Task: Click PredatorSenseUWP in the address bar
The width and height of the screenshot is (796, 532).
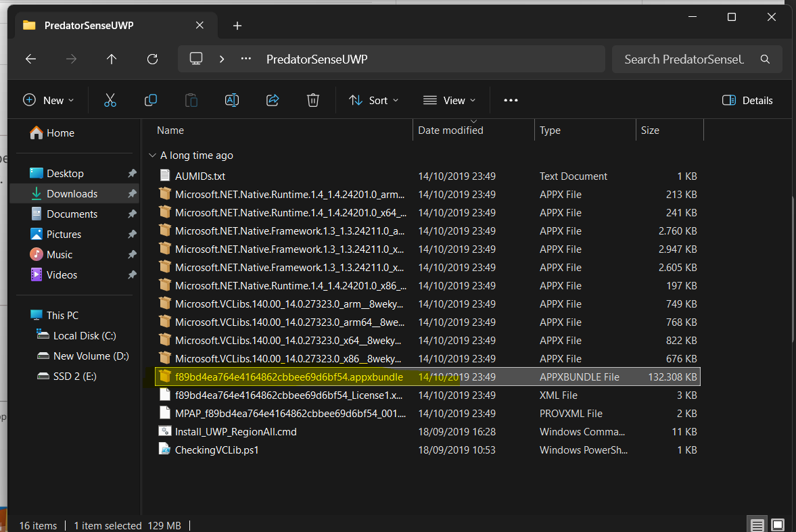Action: [x=317, y=59]
